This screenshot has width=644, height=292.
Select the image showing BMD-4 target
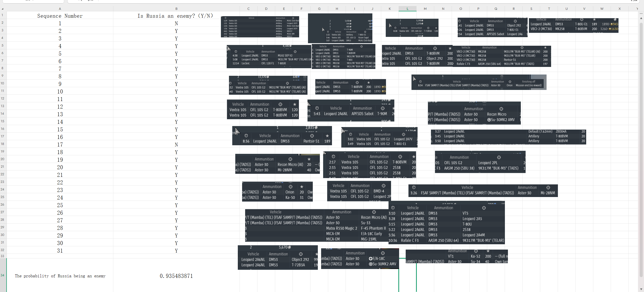point(359,191)
